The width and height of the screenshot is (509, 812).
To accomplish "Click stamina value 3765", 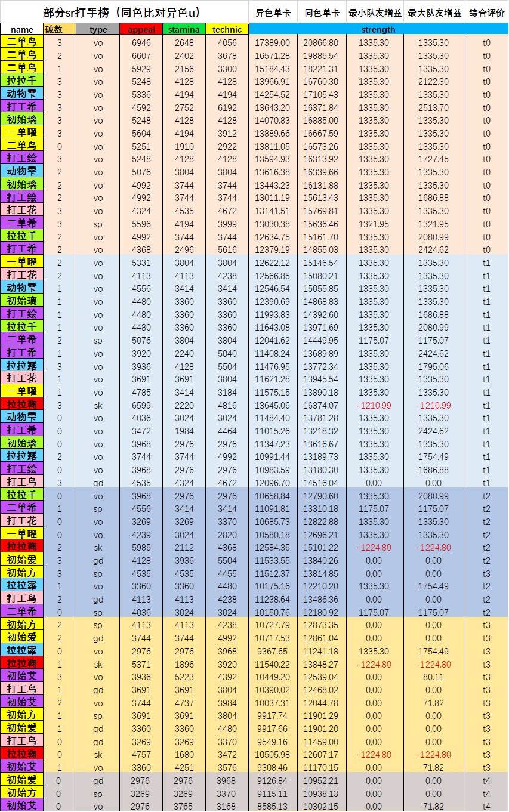I will [x=184, y=806].
